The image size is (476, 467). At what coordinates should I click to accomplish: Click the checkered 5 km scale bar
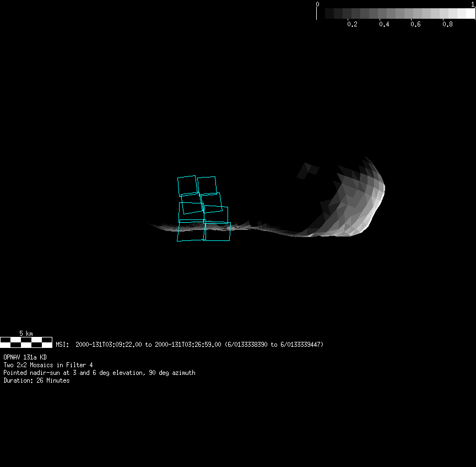tap(26, 342)
